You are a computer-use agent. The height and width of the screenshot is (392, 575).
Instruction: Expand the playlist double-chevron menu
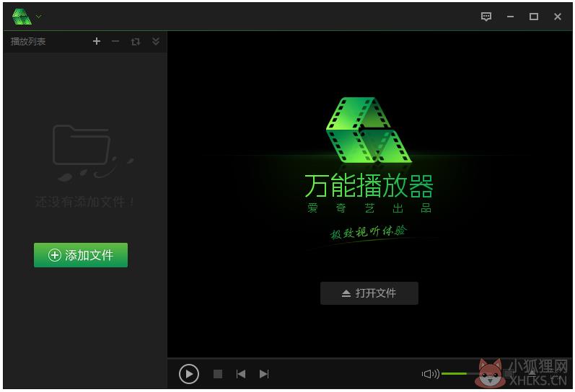pos(156,41)
